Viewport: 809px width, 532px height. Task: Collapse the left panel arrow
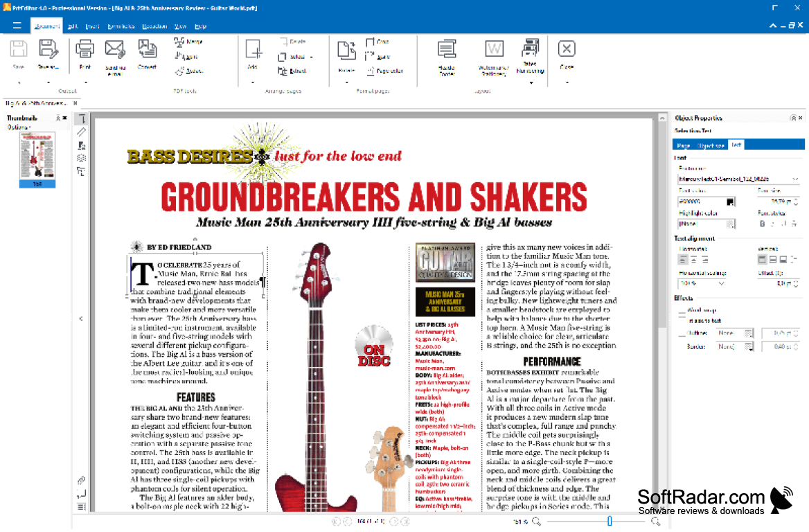click(81, 319)
